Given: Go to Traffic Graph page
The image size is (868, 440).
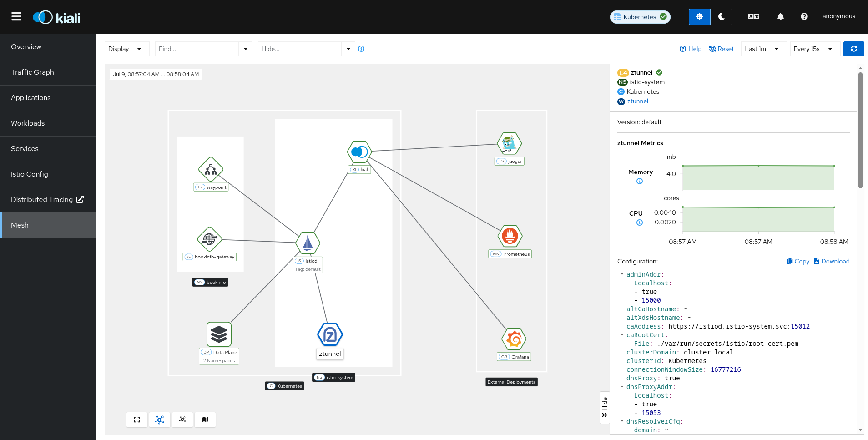Looking at the screenshot, I should pyautogui.click(x=32, y=72).
